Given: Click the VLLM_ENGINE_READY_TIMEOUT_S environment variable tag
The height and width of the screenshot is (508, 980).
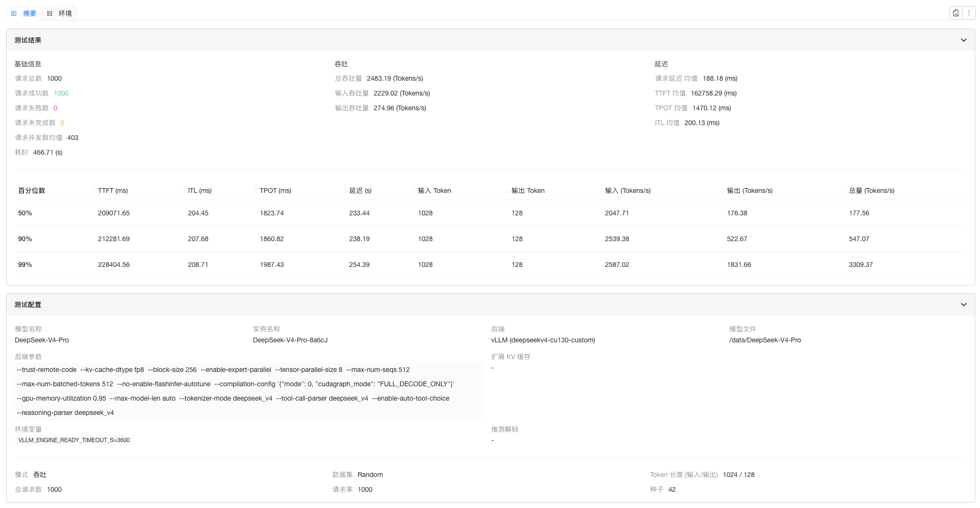Looking at the screenshot, I should tap(74, 440).
